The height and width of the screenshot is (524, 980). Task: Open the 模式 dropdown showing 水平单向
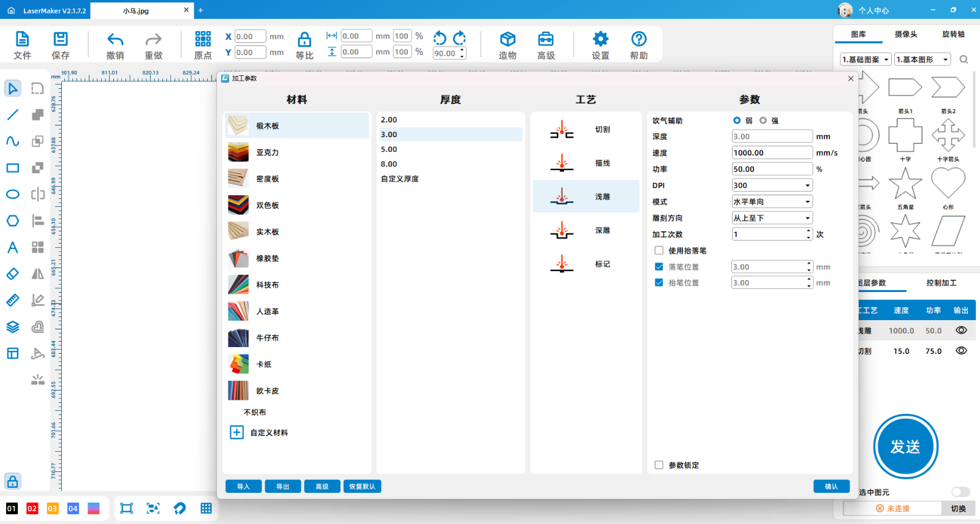(772, 202)
